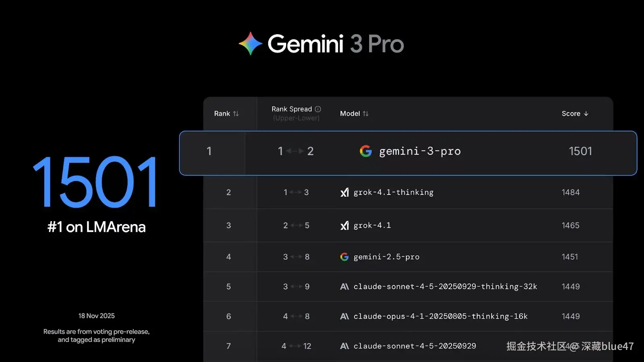This screenshot has height=362, width=644.
Task: Sort by Rank column arrows
Action: point(236,114)
